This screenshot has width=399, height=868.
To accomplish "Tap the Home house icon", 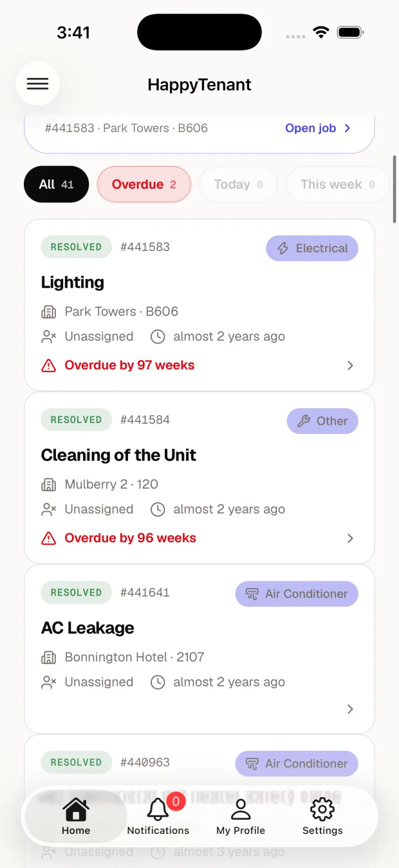I will pyautogui.click(x=76, y=809).
